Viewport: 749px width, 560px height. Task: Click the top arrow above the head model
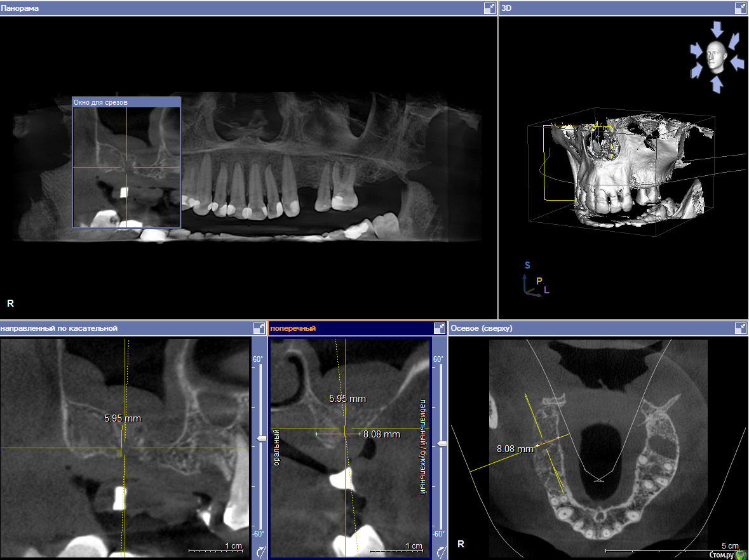(x=717, y=29)
